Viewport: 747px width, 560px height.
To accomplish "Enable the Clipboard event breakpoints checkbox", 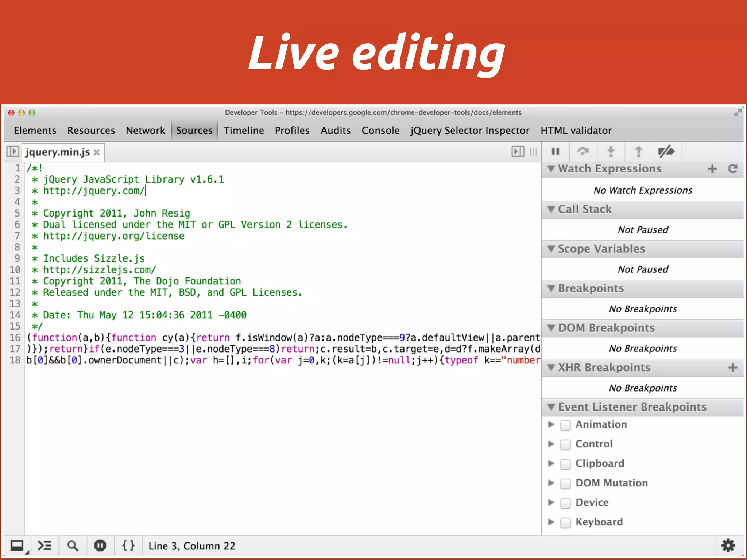I will (565, 464).
